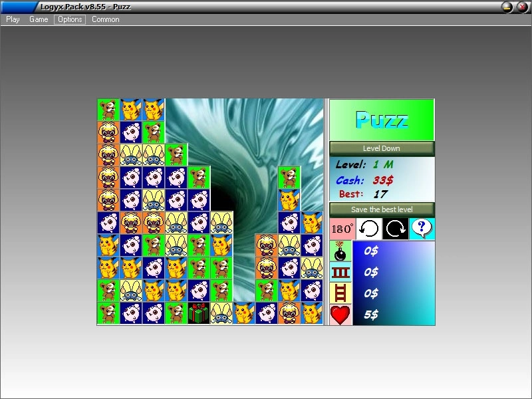
Task: Pick the bomb power-up icon
Action: coord(340,251)
